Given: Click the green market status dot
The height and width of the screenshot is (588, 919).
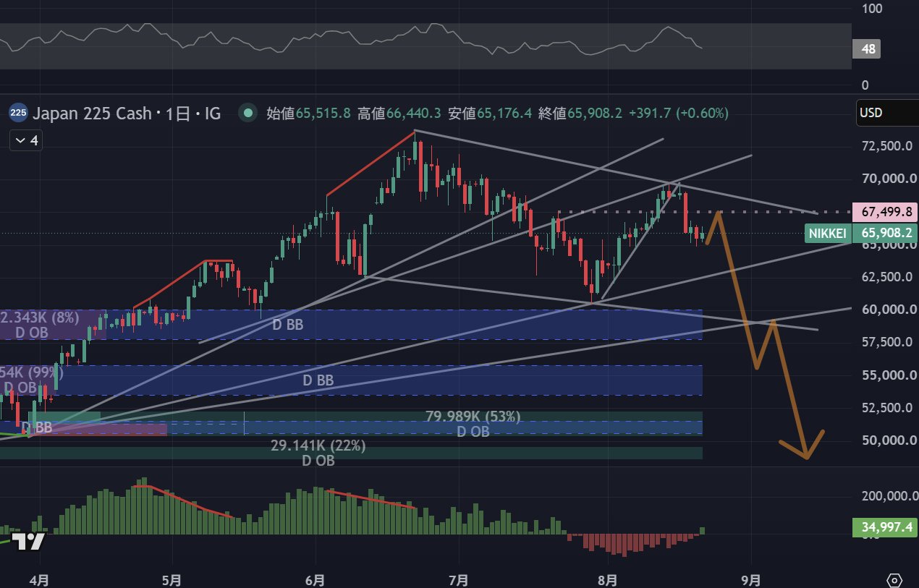Looking at the screenshot, I should [248, 113].
